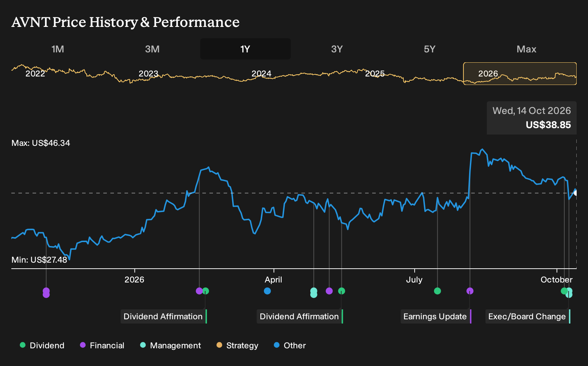Open the Dividend Affirmation label below 2026
The image size is (588, 366).
(x=164, y=316)
